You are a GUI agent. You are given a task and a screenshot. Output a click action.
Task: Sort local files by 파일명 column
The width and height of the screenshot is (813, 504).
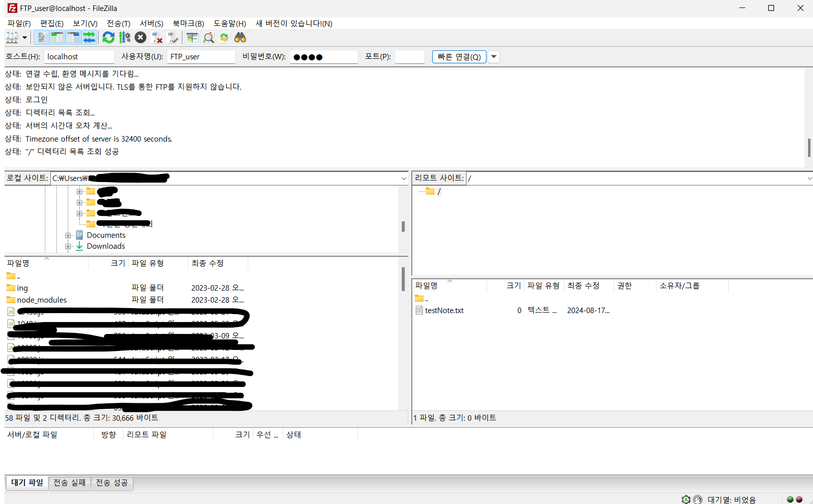(x=46, y=263)
